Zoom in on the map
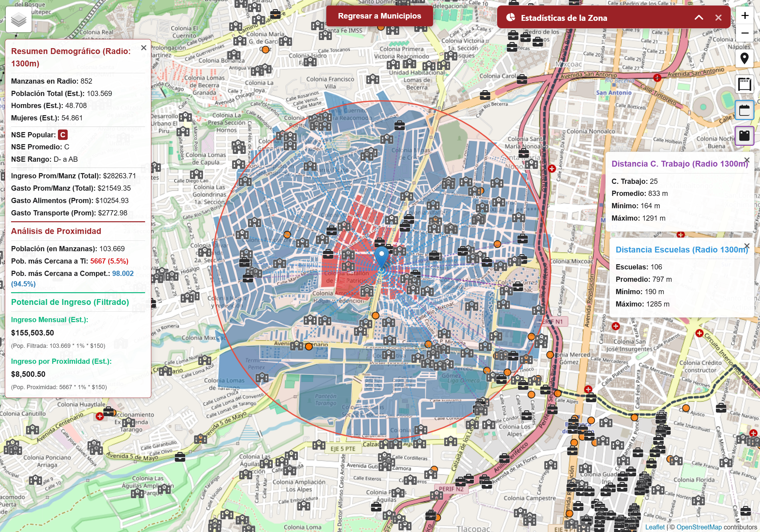Screen dimensions: 760x532 (x=745, y=16)
